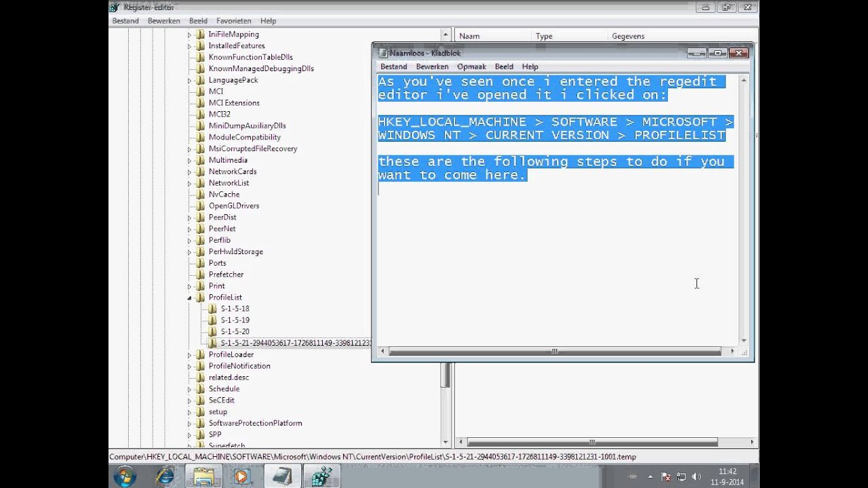Screen dimensions: 868x488
Task: Click the folder icon next to MCI32
Action: pyautogui.click(x=200, y=115)
